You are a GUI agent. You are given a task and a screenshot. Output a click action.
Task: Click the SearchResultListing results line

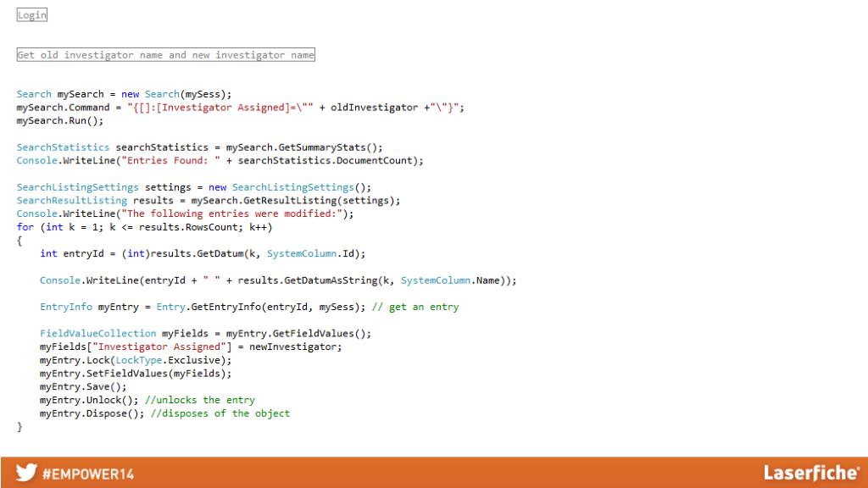click(209, 200)
